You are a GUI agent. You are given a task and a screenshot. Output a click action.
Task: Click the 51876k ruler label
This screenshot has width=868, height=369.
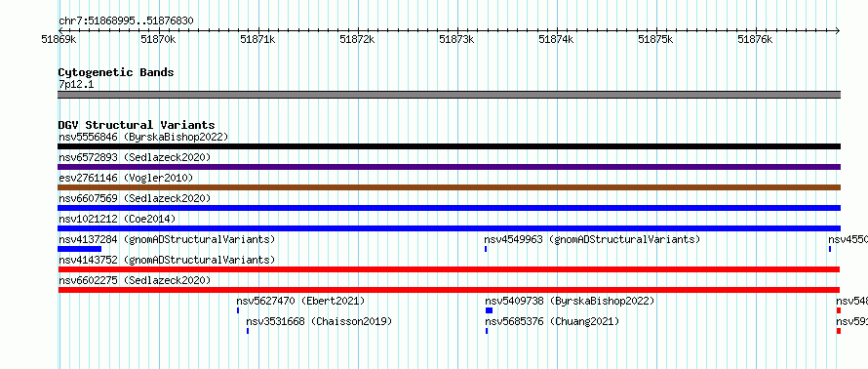pos(755,39)
